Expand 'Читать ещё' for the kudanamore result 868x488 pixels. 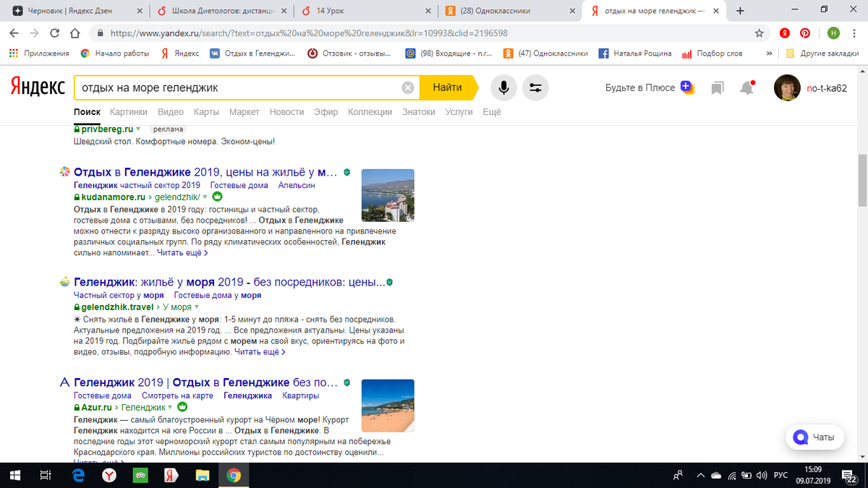(x=182, y=253)
